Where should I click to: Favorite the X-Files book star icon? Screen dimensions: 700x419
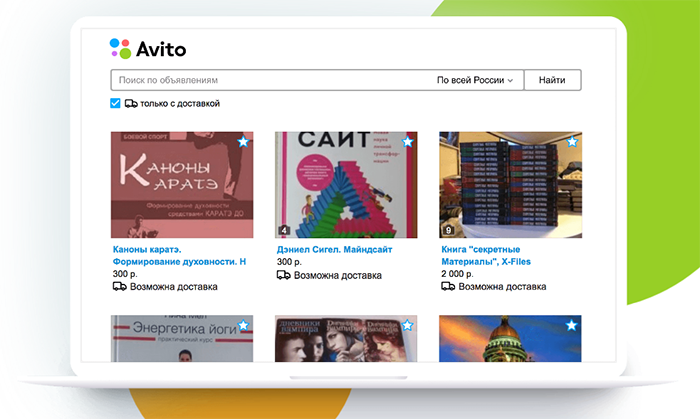[572, 142]
